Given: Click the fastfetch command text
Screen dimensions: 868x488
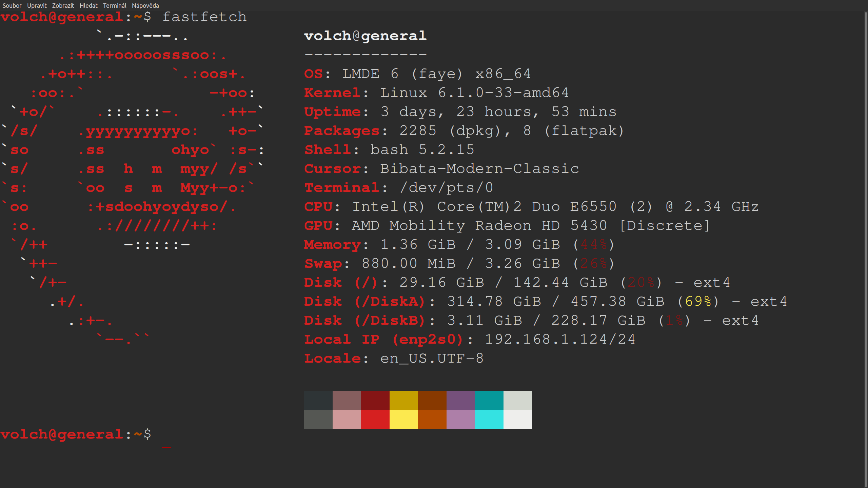Looking at the screenshot, I should coord(204,17).
